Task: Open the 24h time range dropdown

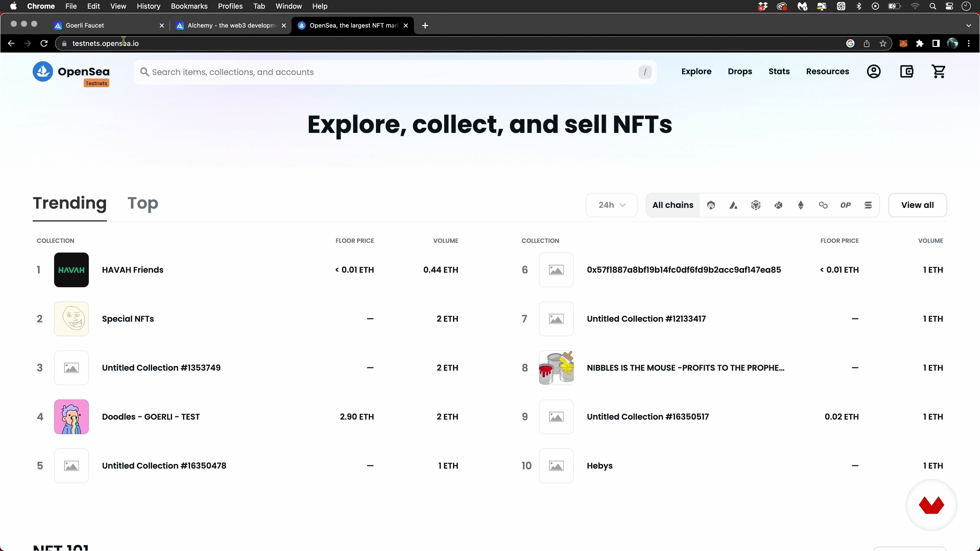Action: pos(611,205)
